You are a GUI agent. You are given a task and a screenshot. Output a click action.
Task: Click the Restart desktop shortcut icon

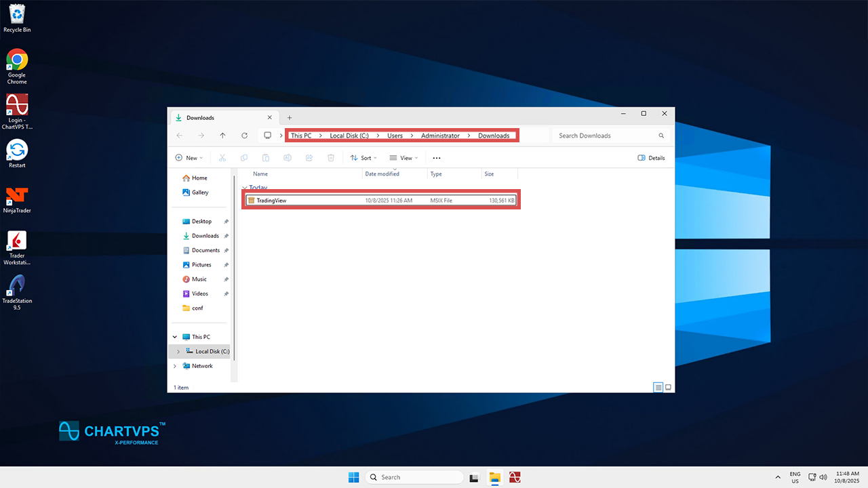click(17, 151)
